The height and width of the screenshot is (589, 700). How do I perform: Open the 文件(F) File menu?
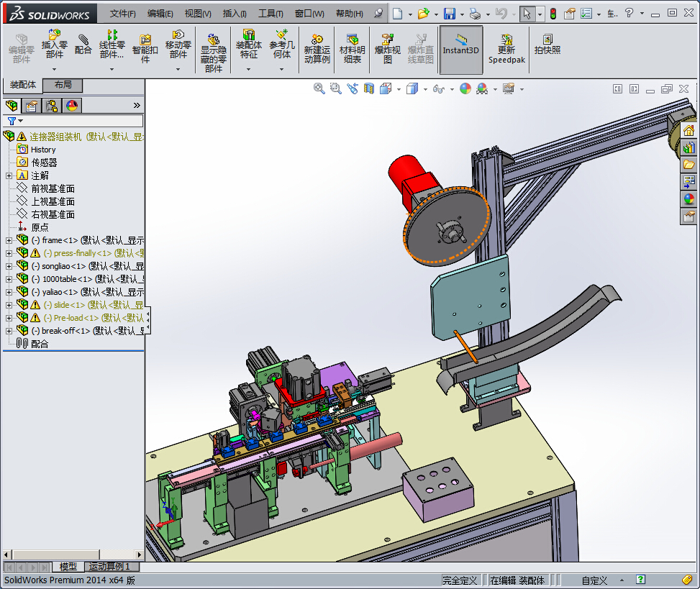click(123, 14)
